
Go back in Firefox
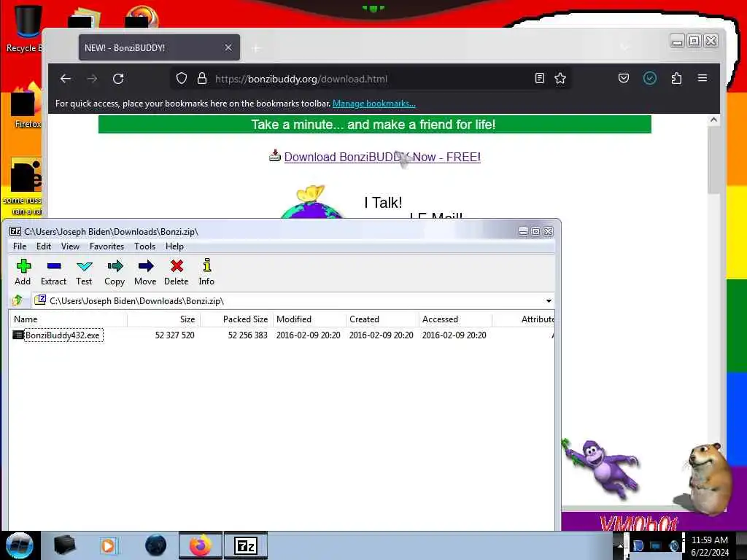[x=66, y=79]
